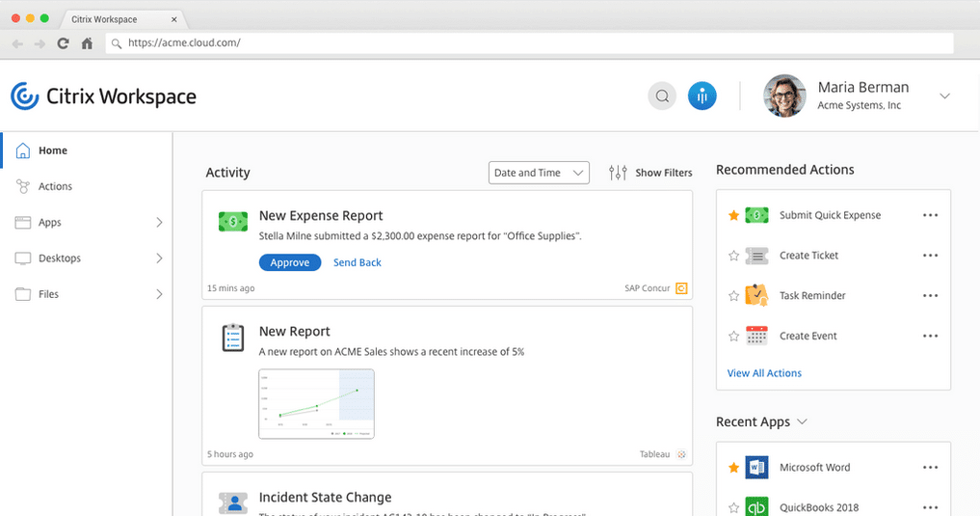Screen dimensions: 980x516
Task: Click Show Filters
Action: coord(664,173)
